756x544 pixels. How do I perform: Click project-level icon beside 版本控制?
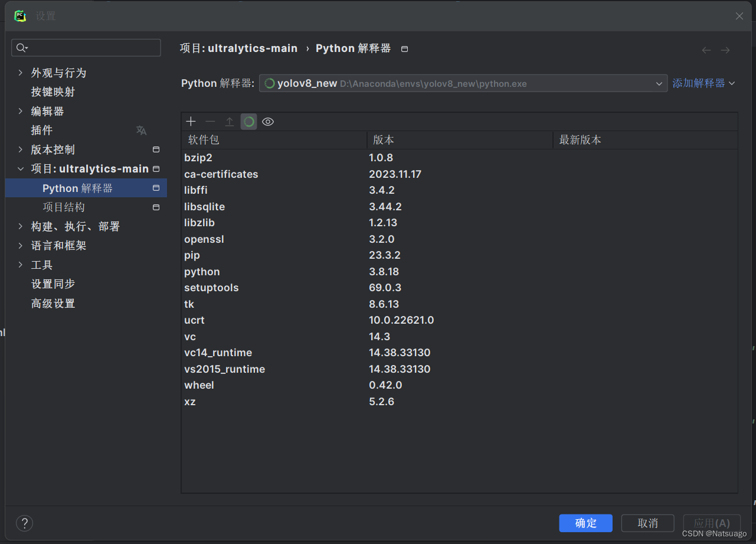156,149
